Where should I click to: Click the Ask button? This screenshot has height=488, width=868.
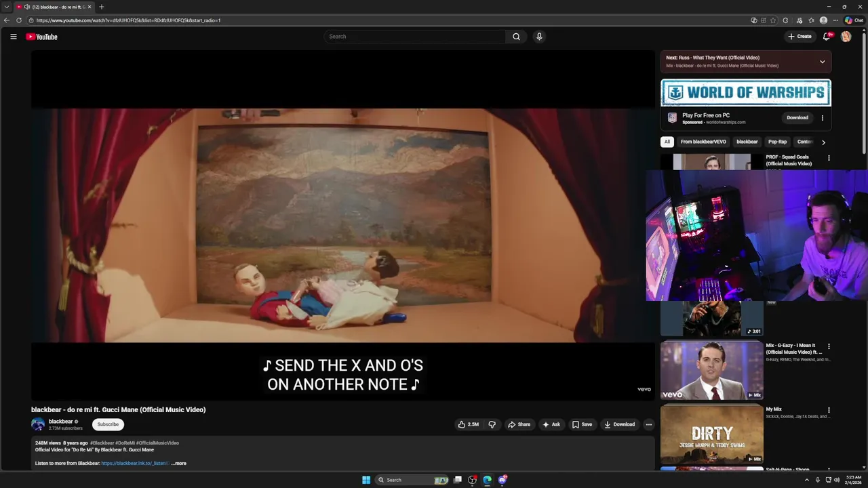551,424
